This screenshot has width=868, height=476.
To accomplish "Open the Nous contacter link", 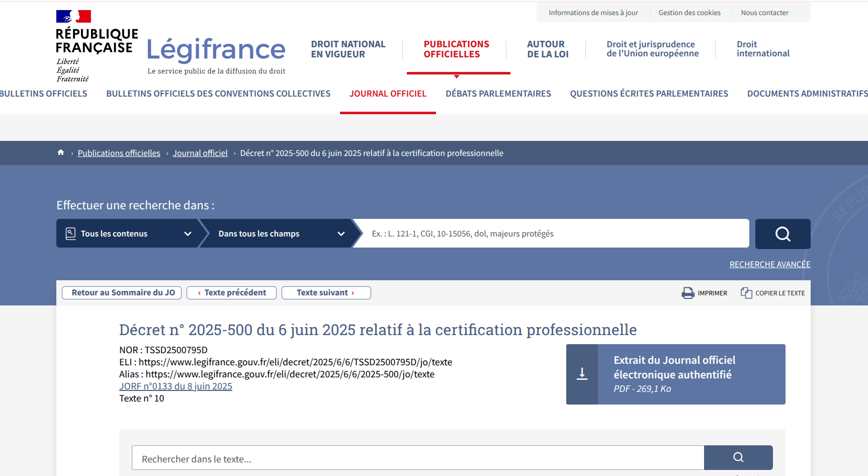I will (x=764, y=13).
